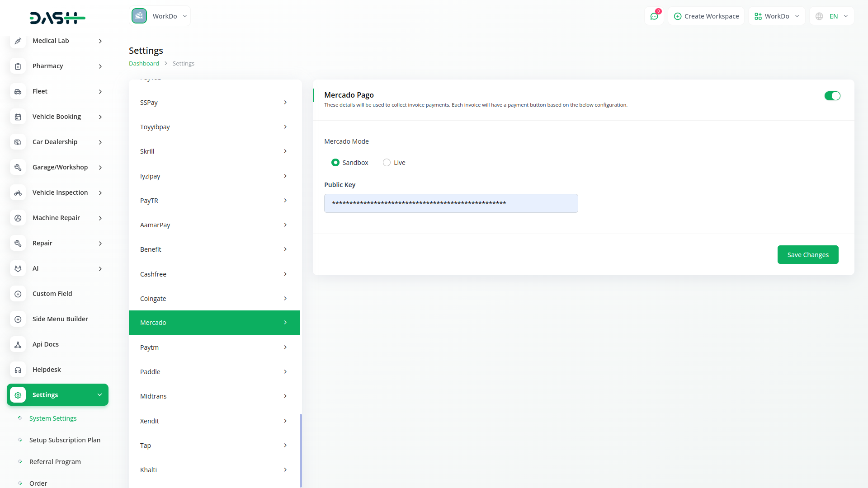Click the AI sidebar icon
This screenshot has width=868, height=488.
click(18, 268)
